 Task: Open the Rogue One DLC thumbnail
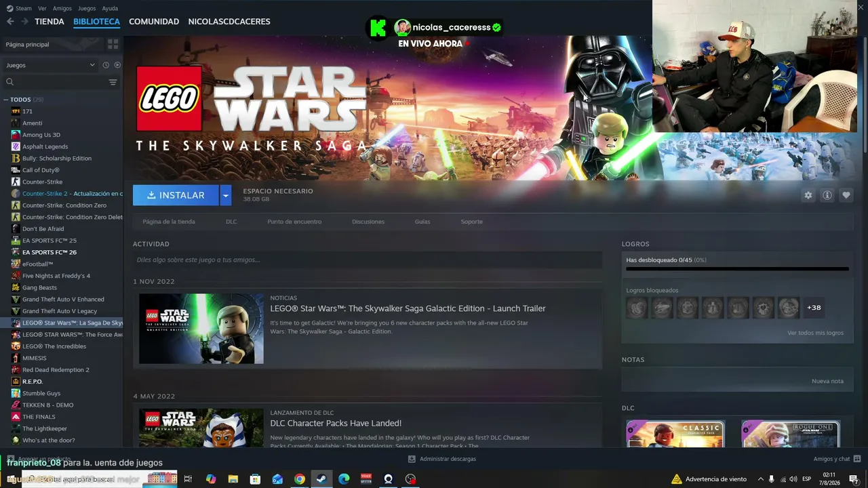coord(791,434)
